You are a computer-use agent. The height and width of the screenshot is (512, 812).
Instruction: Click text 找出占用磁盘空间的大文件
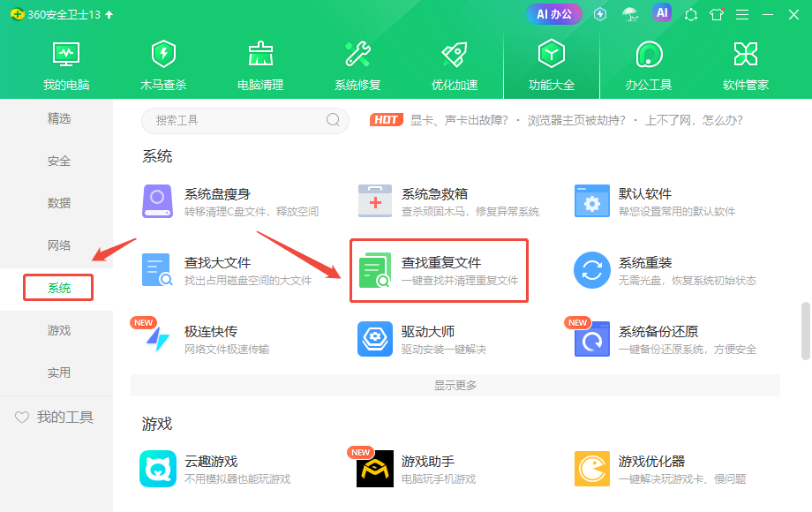pyautogui.click(x=248, y=281)
